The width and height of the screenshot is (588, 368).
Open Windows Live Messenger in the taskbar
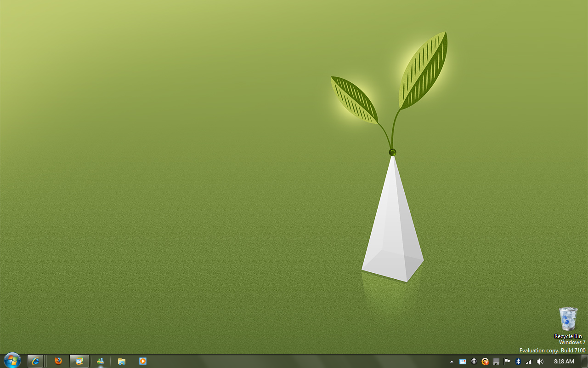[x=101, y=361]
